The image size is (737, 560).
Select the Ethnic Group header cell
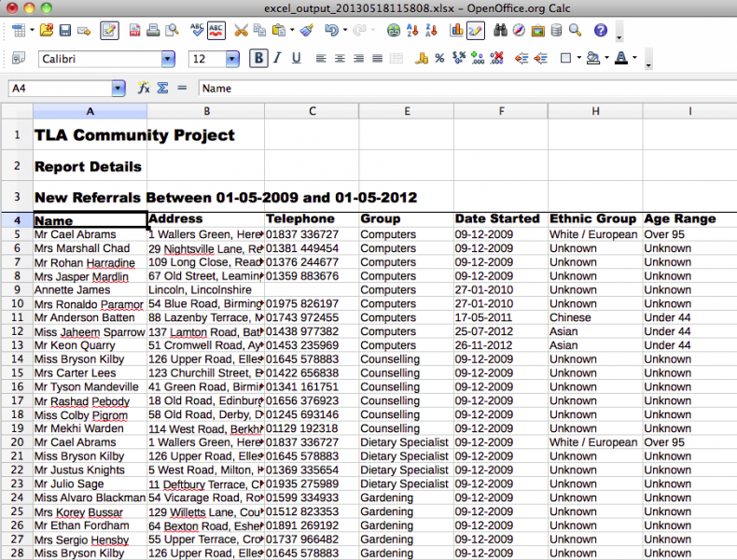pos(595,219)
